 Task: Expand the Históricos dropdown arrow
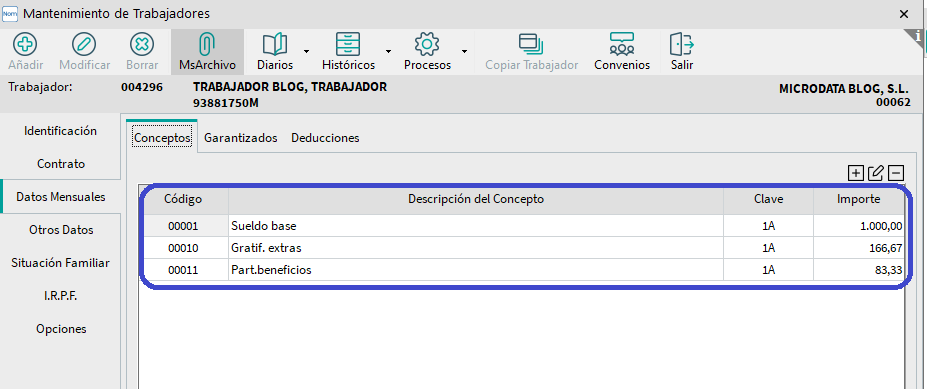click(x=388, y=51)
